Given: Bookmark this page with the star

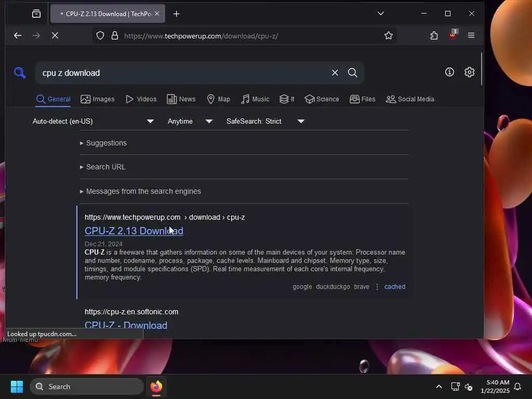Looking at the screenshot, I should pos(389,36).
